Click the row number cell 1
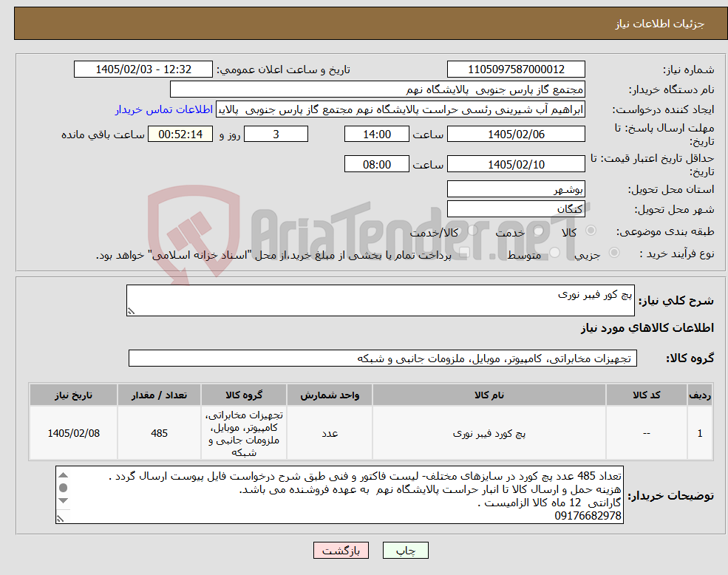Viewport: 728px width, 575px height. click(x=700, y=433)
